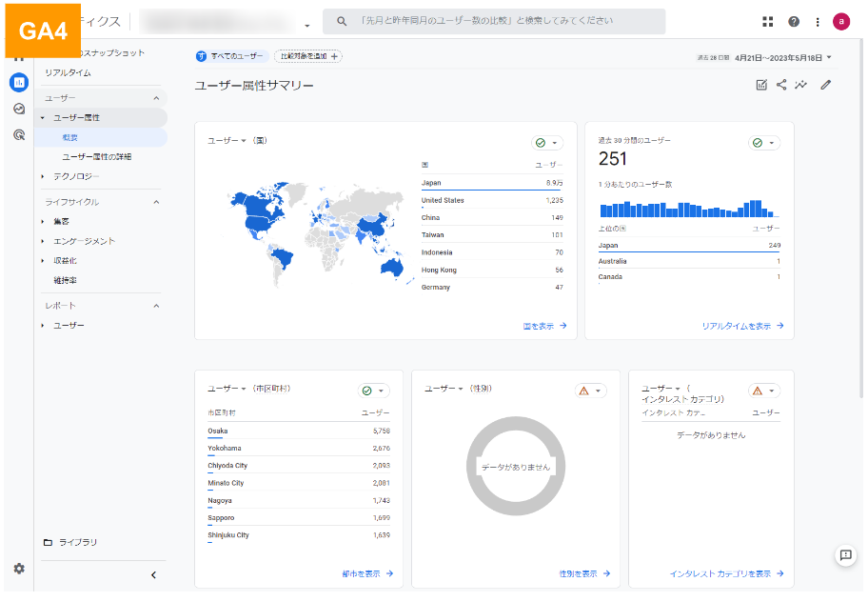Expand the 収益化 tree item
Image resolution: width=868 pixels, height=602 pixels.
[43, 261]
